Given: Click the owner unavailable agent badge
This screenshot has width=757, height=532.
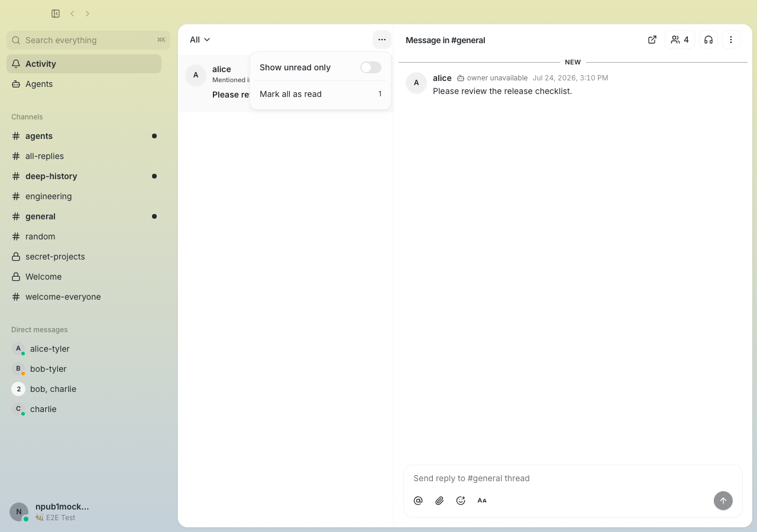Looking at the screenshot, I should [492, 78].
